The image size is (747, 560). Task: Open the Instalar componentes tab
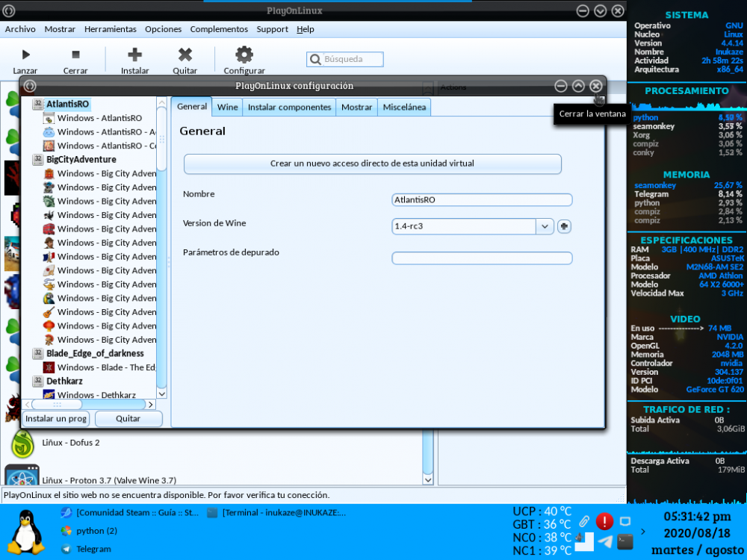(289, 107)
